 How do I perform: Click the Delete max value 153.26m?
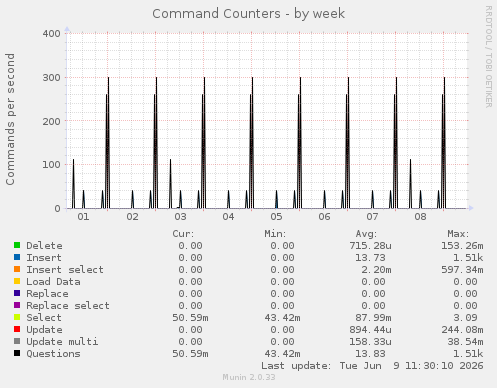point(462,246)
